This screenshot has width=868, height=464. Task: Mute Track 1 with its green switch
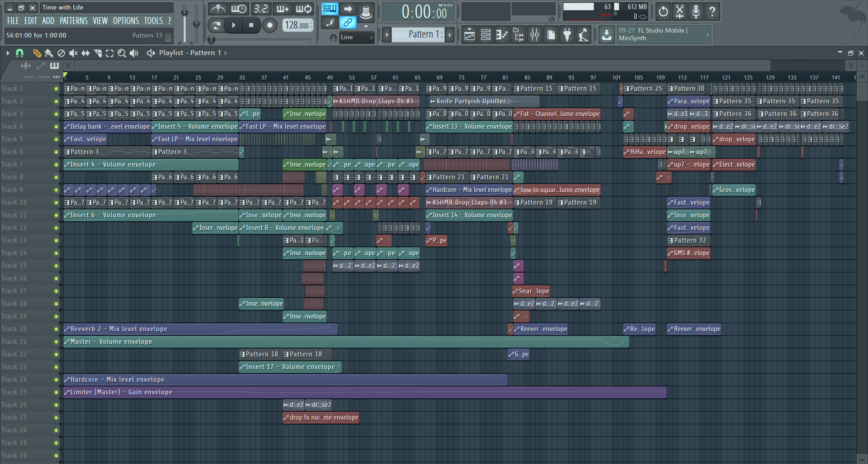tap(56, 89)
